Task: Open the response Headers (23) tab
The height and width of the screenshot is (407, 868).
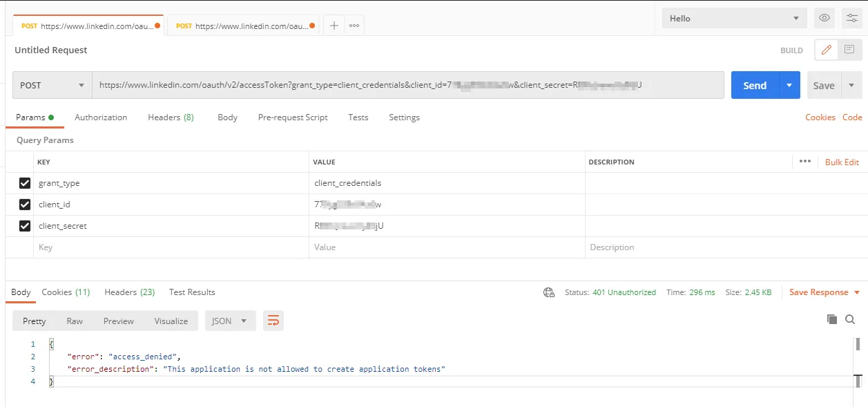Action: point(129,292)
